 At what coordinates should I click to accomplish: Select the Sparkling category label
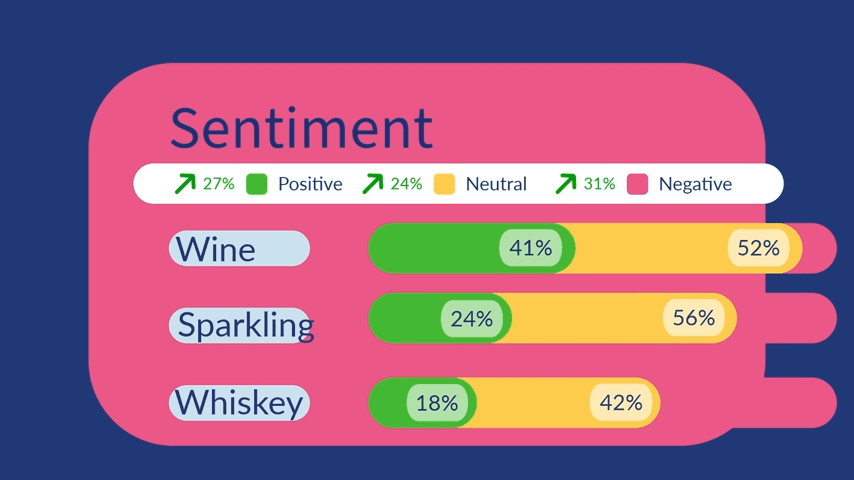[x=241, y=325]
